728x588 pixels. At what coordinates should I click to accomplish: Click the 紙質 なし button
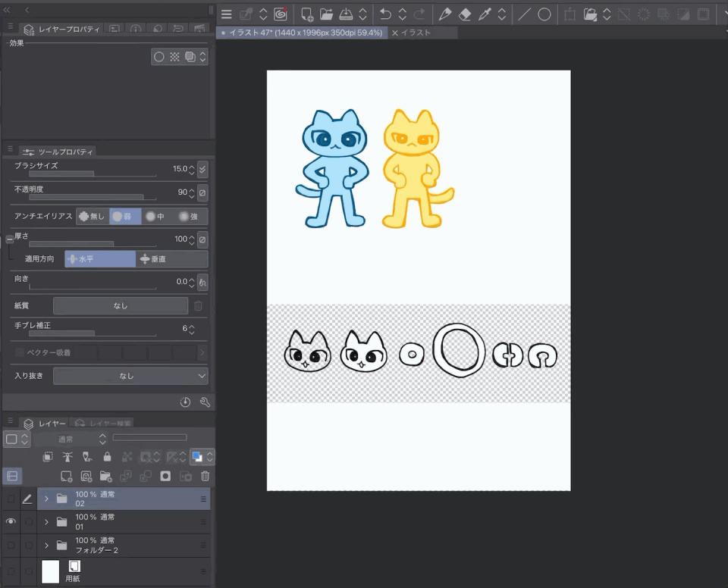tap(120, 306)
